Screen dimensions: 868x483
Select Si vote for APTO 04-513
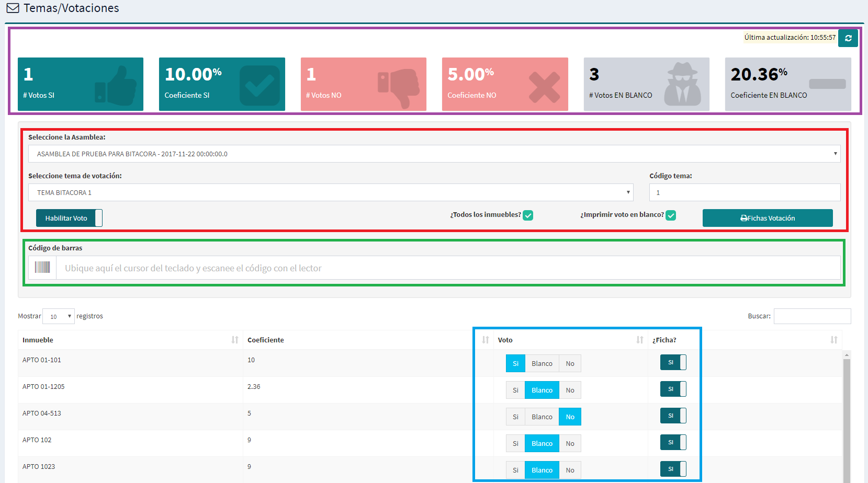(x=515, y=417)
